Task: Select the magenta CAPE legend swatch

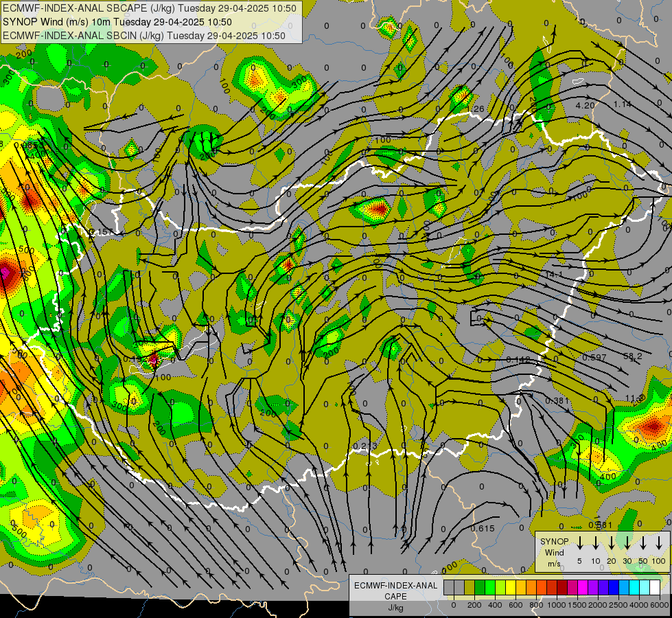Action: (x=583, y=587)
